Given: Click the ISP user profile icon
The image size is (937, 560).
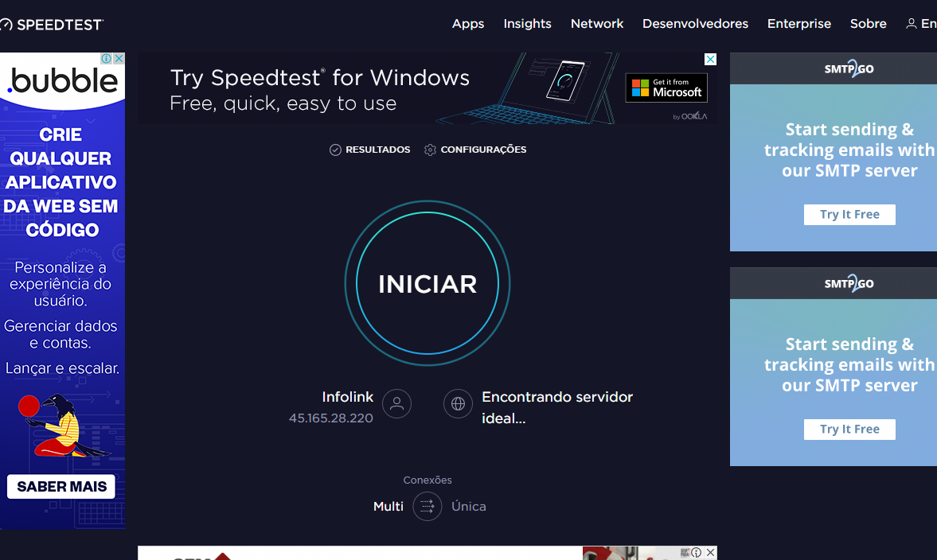Looking at the screenshot, I should pyautogui.click(x=396, y=403).
